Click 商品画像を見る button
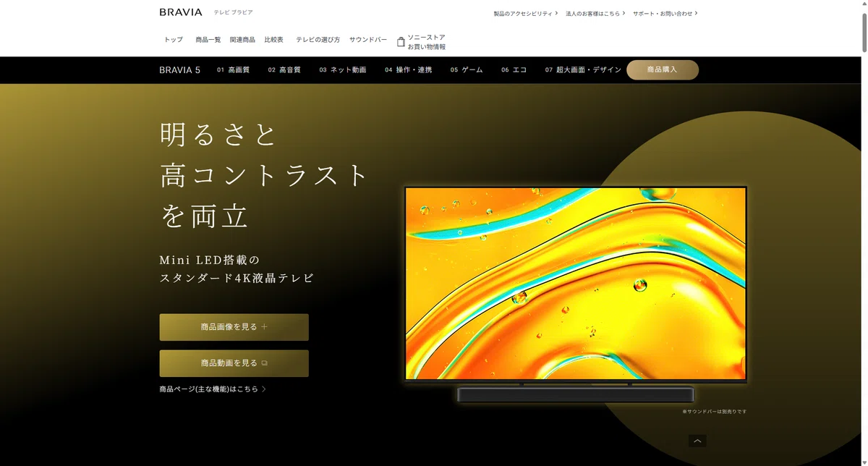Screen dimensions: 868x466 click(x=234, y=327)
